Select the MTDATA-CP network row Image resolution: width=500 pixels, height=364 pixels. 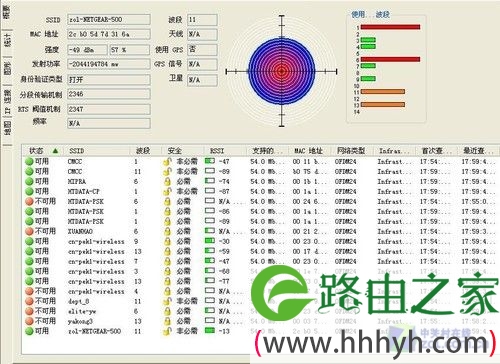click(260, 191)
